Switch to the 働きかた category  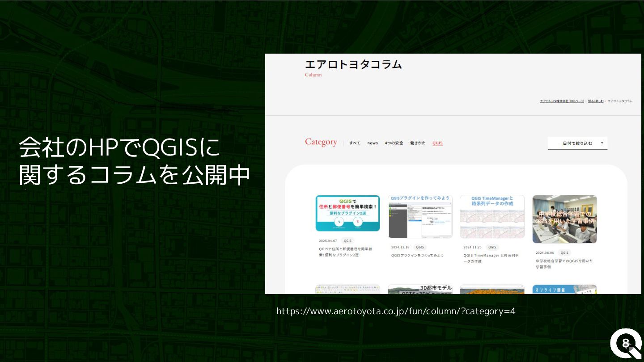pyautogui.click(x=418, y=143)
